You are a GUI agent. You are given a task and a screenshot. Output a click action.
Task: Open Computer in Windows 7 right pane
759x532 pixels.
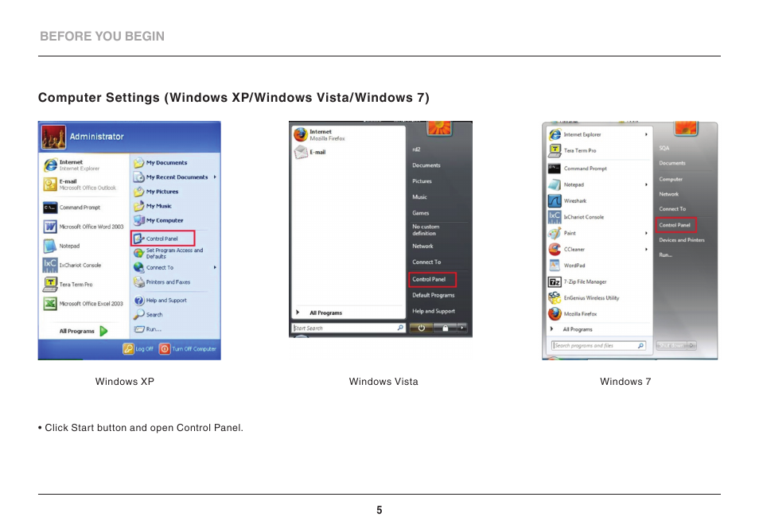click(x=671, y=179)
